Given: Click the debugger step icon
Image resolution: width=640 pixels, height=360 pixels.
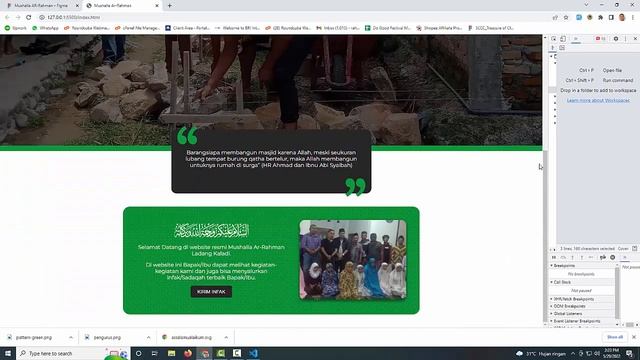Looking at the screenshot, I should click(x=591, y=258).
